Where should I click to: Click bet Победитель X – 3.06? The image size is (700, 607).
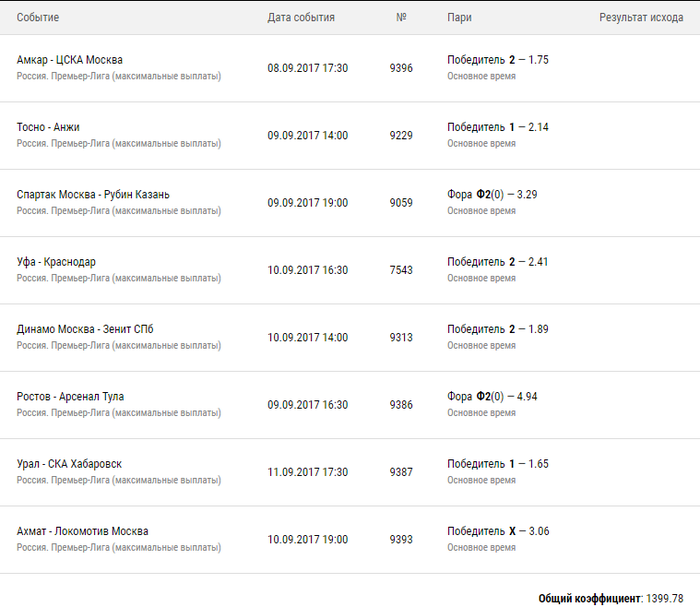[498, 532]
